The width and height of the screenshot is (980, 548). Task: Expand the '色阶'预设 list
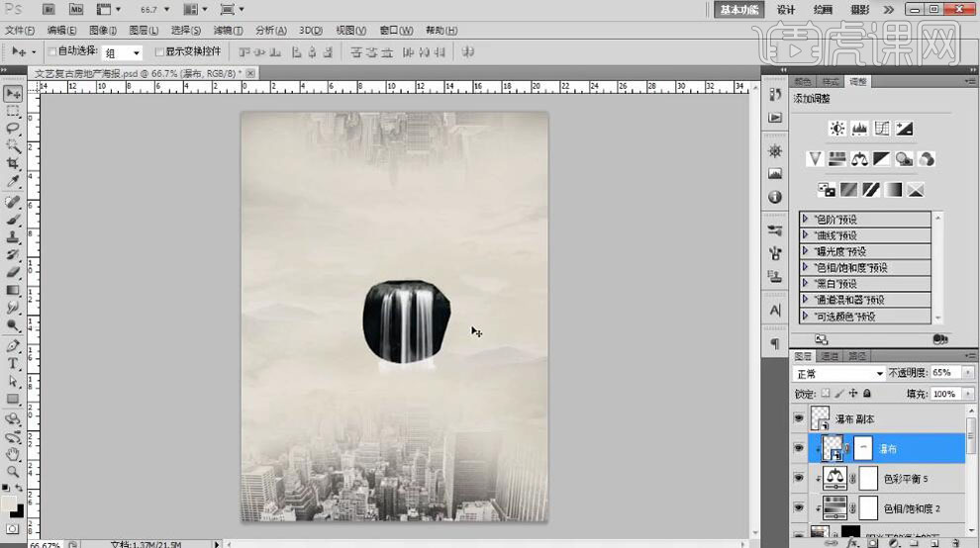(805, 219)
